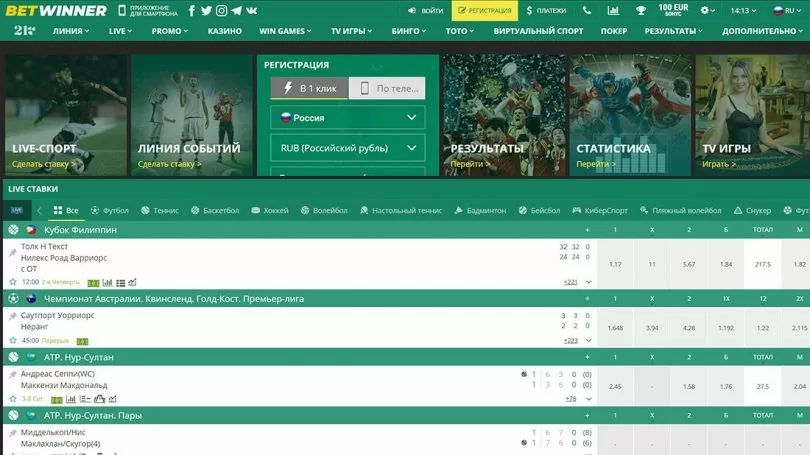Open the Facebook page icon
Viewport: 810px width, 455px height.
(x=192, y=10)
